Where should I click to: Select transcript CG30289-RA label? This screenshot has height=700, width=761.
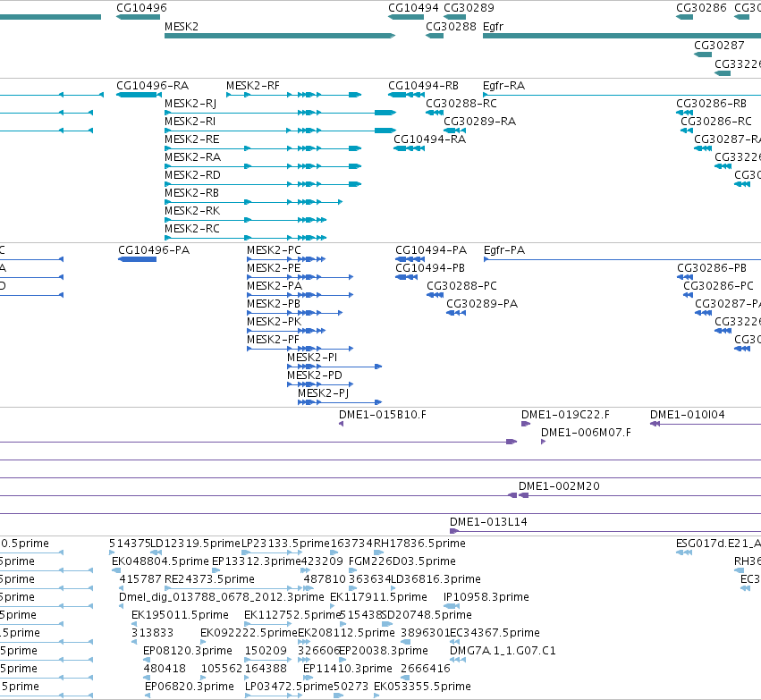point(480,122)
